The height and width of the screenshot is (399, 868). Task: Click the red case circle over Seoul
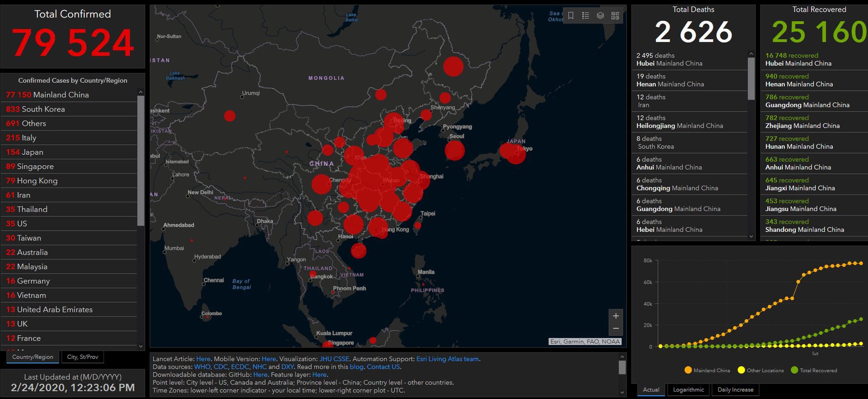[455, 151]
